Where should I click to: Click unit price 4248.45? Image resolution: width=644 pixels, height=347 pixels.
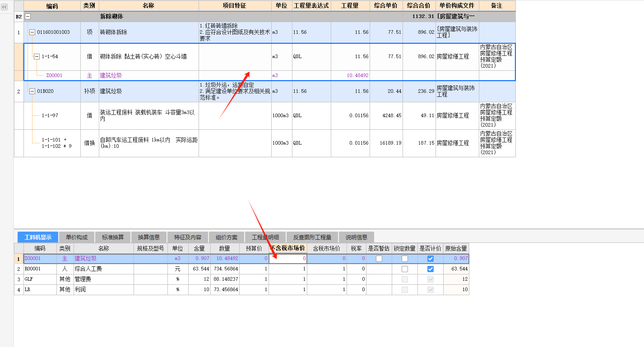391,116
